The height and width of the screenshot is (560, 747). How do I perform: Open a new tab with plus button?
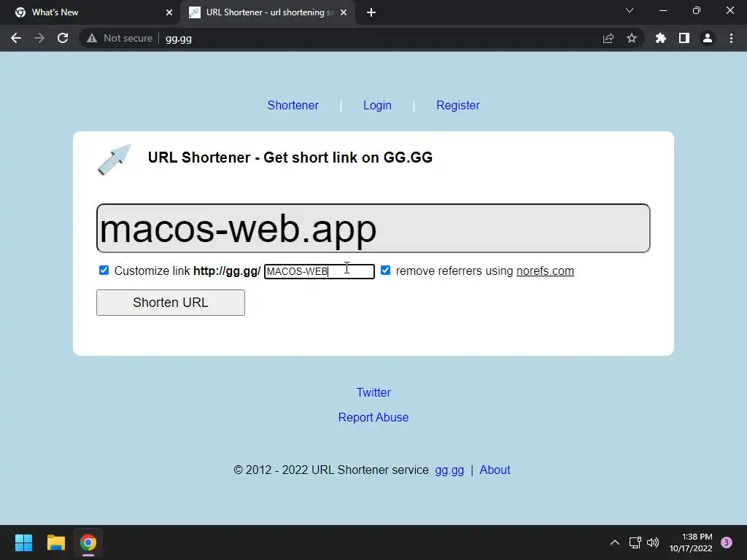pos(371,12)
